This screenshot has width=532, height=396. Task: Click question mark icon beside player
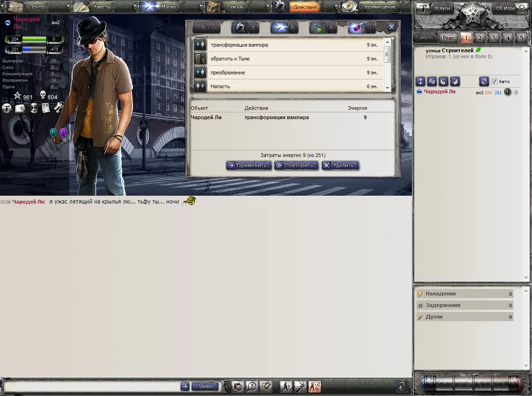point(516,92)
